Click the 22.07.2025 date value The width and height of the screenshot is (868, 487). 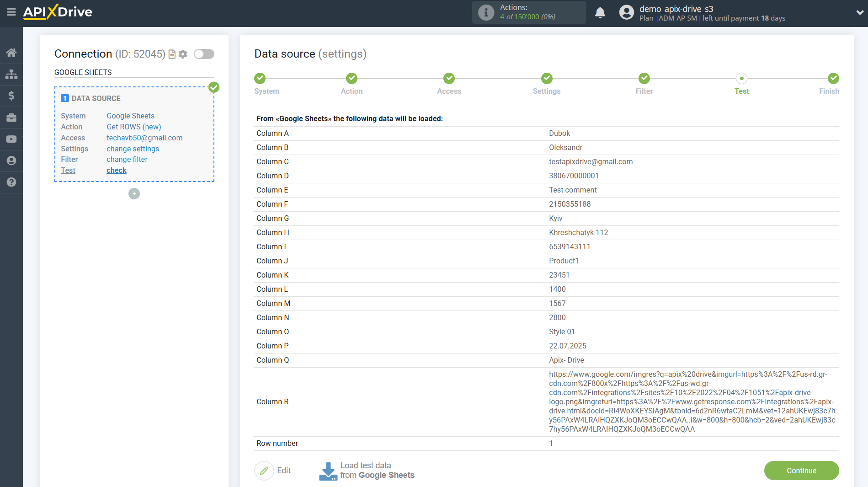pyautogui.click(x=568, y=346)
